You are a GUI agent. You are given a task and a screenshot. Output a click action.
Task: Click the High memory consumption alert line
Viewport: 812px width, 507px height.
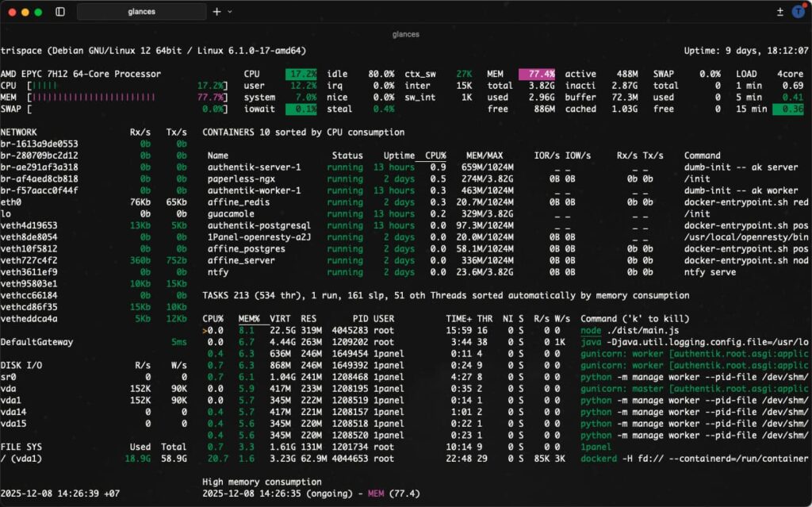point(261,480)
